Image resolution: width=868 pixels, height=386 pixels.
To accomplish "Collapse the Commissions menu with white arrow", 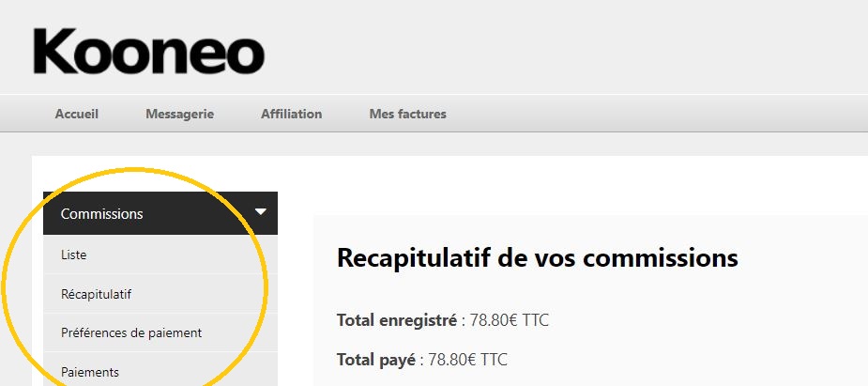I will coord(260,212).
